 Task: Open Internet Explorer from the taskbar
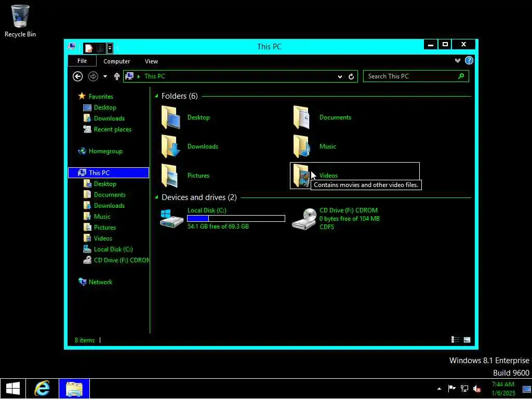(42, 389)
